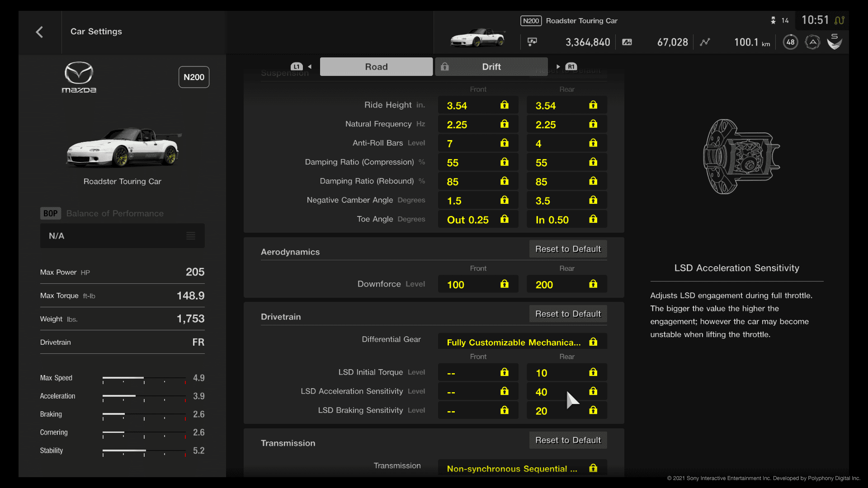This screenshot has height=488, width=868.
Task: Click lock icon on Rear Natural Frequency
Action: [593, 124]
